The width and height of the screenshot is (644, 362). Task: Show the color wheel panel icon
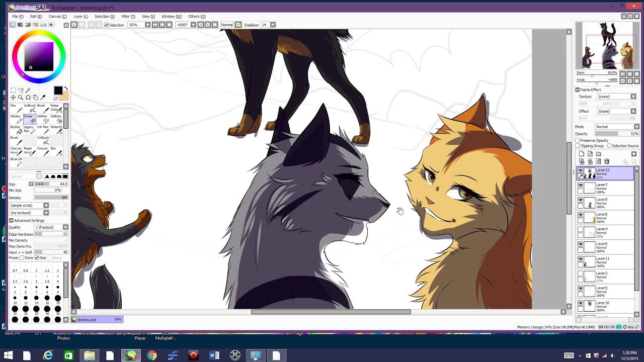click(x=13, y=25)
